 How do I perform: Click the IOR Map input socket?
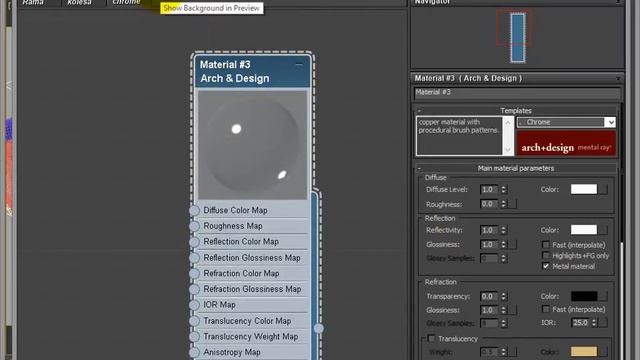(x=195, y=305)
